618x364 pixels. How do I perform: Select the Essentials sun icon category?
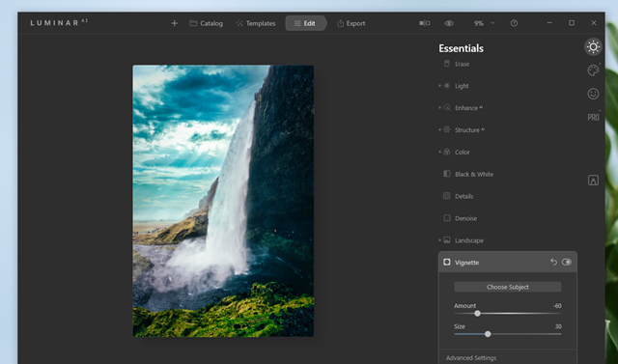click(x=593, y=47)
